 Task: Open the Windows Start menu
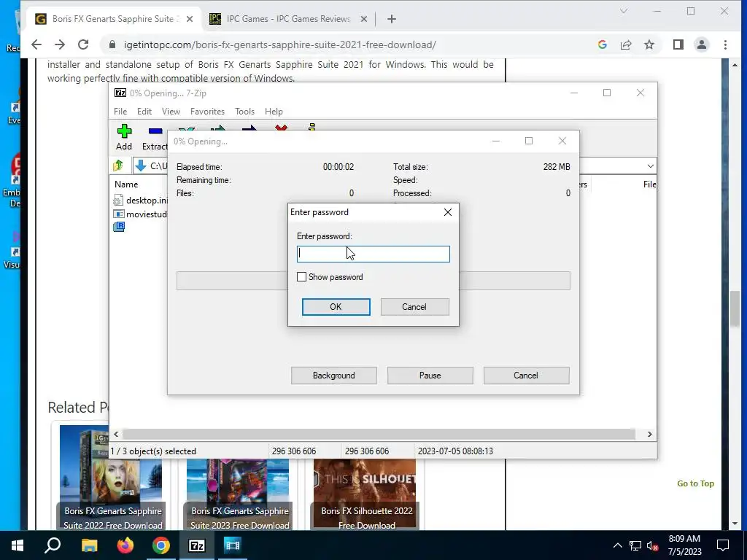pyautogui.click(x=18, y=545)
